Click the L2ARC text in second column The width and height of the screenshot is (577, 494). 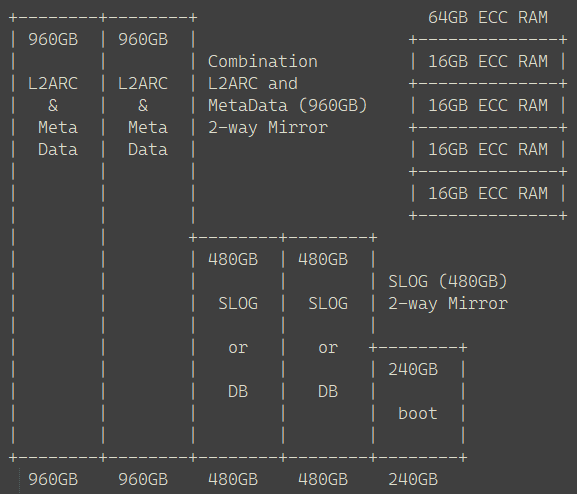tap(143, 84)
